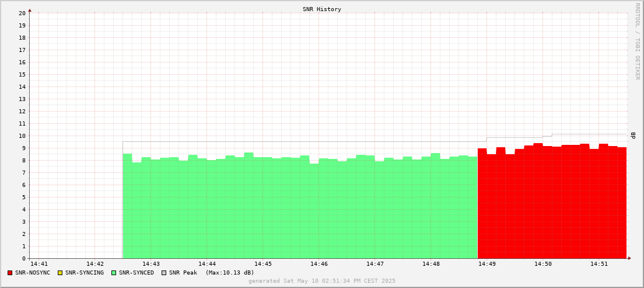Click the SNR-SYNCING legend label

(84, 273)
